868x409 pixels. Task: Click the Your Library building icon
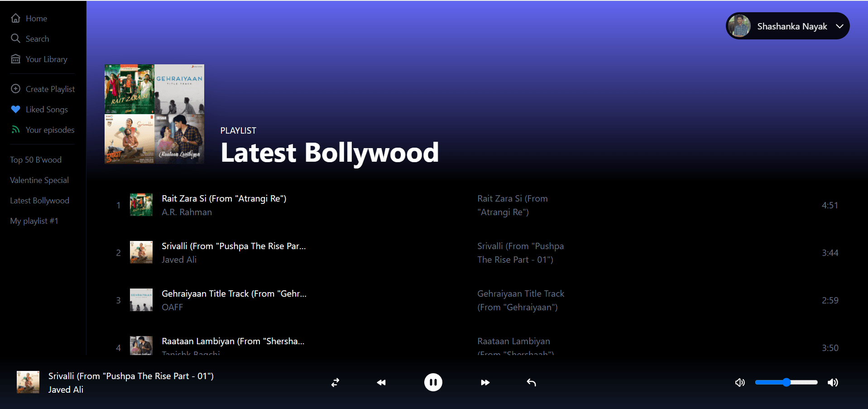(x=16, y=59)
